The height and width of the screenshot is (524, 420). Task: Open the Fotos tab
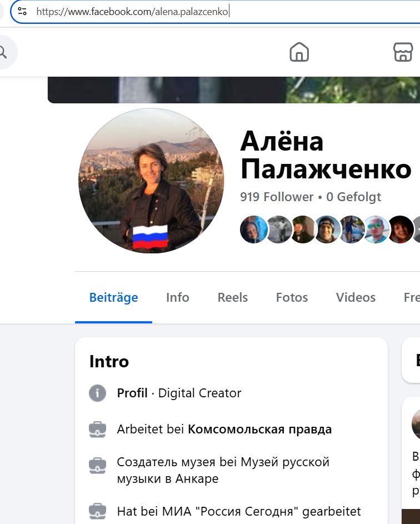[x=292, y=297]
